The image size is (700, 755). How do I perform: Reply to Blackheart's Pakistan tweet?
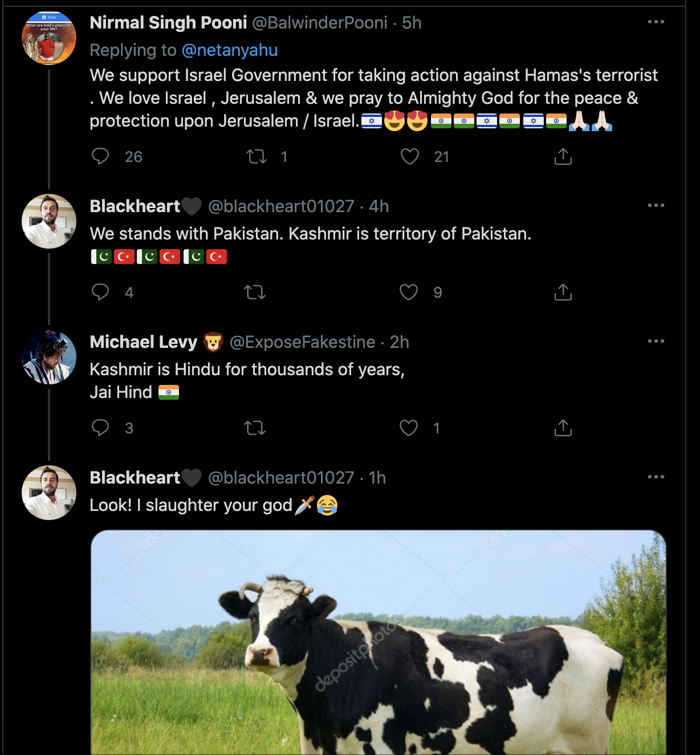coord(100,292)
